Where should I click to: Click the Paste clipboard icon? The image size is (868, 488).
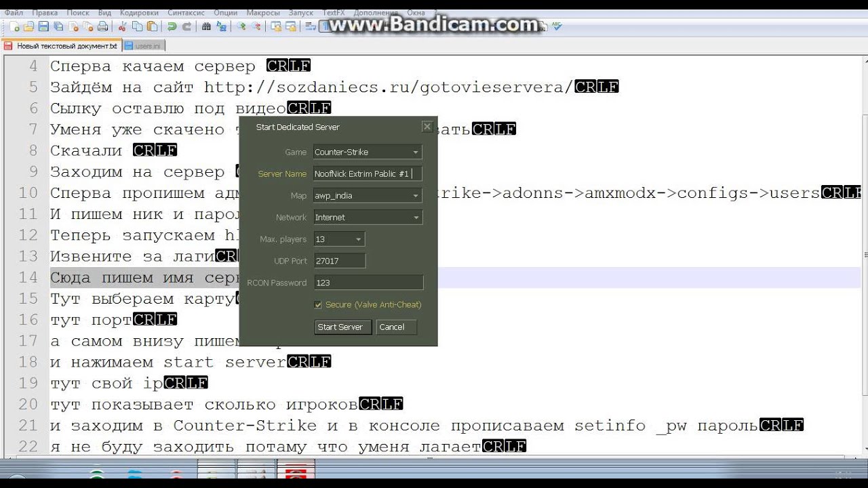tap(152, 27)
